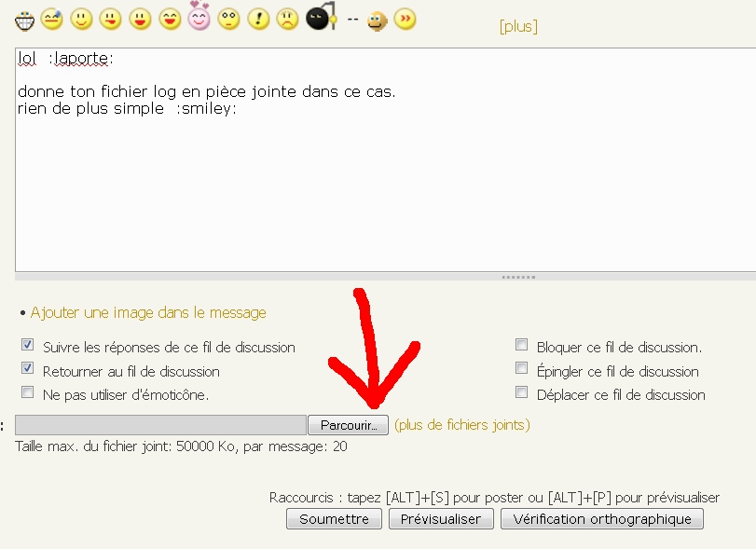756x549 pixels.
Task: Check 'Bloquer ce fil de discussion'
Action: 521,345
